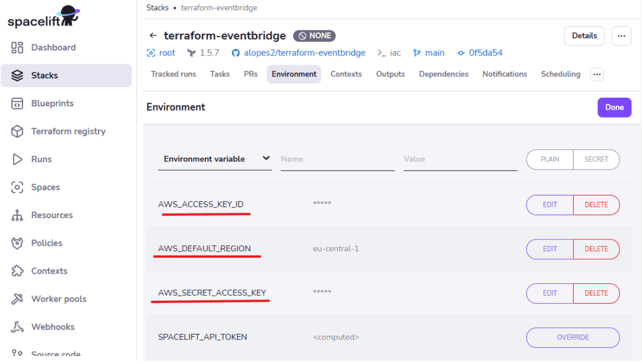This screenshot has width=642, height=364.
Task: Click the terminal icon next to iac
Action: point(381,53)
